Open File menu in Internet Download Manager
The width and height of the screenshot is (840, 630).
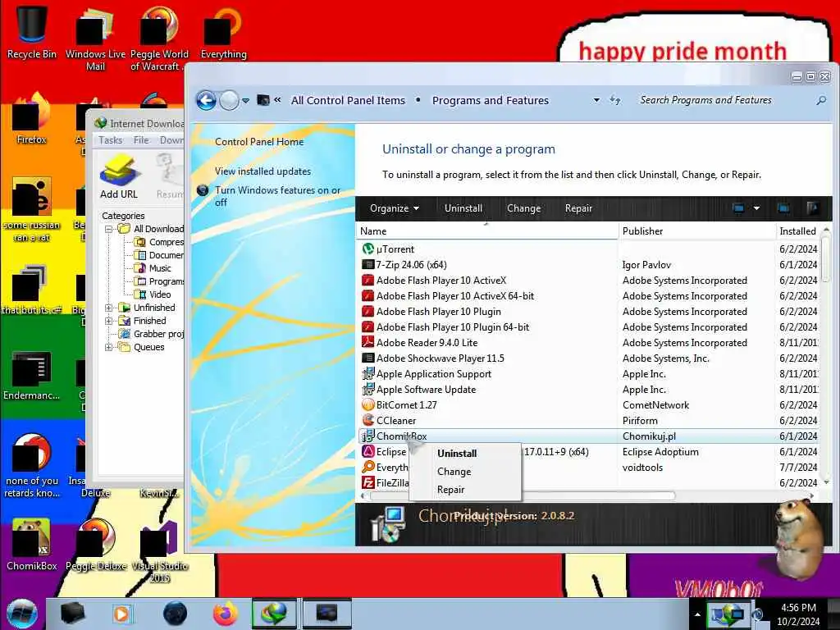(141, 139)
